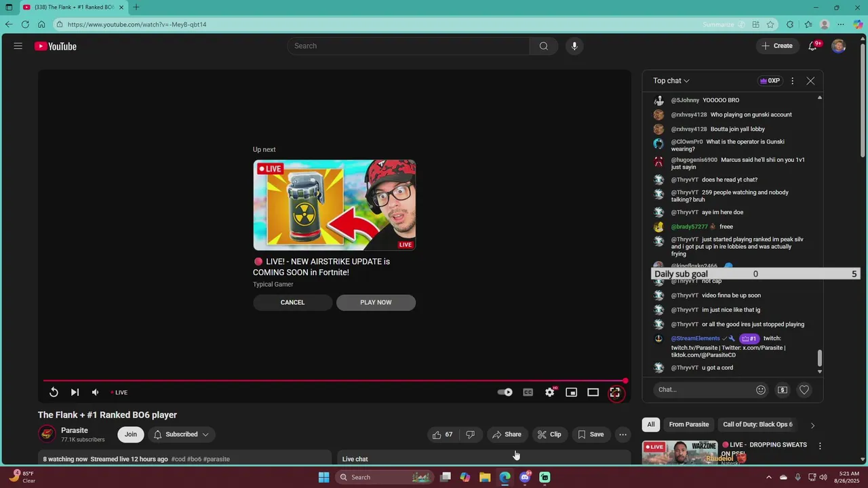
Task: Toggle theater mode in the player
Action: pos(593,392)
